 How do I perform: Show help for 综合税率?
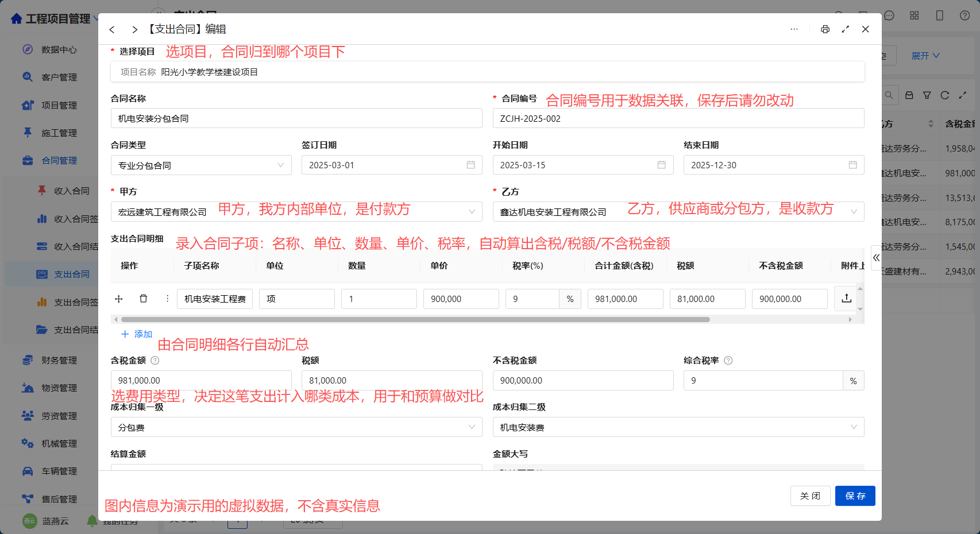tap(728, 361)
